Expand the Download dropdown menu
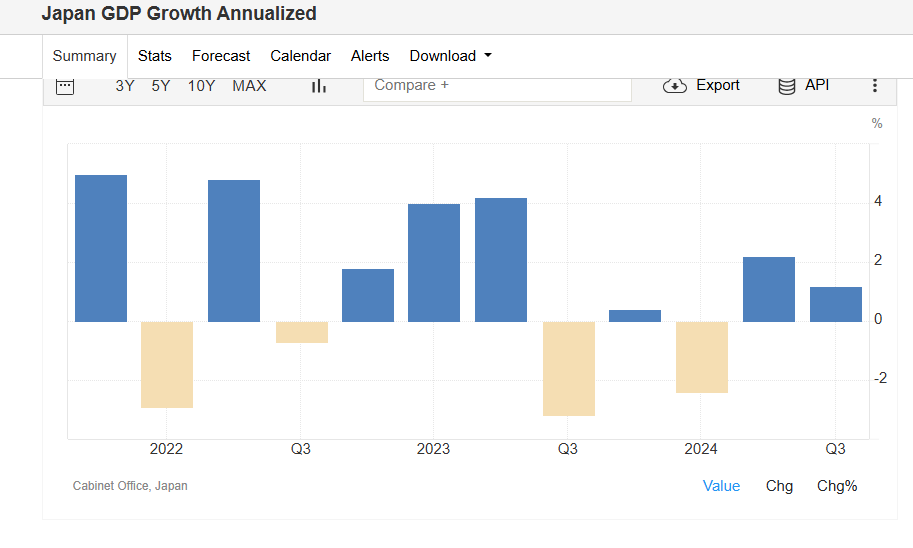 [x=450, y=56]
